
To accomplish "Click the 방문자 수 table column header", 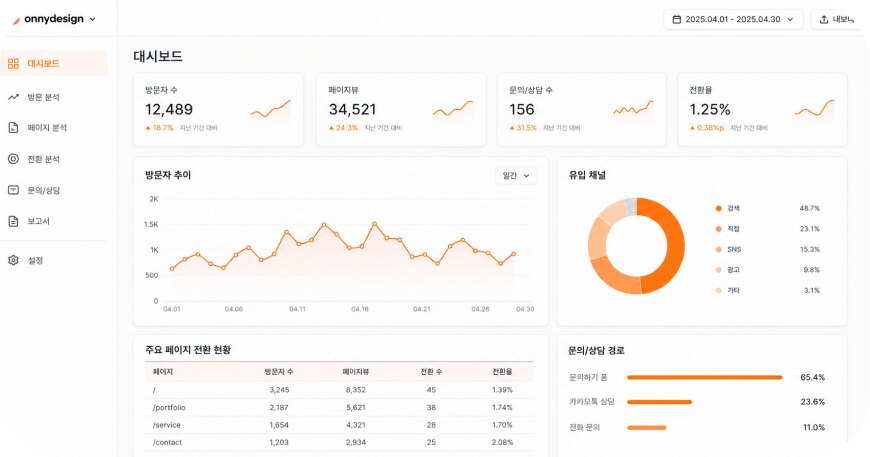I will pos(279,372).
